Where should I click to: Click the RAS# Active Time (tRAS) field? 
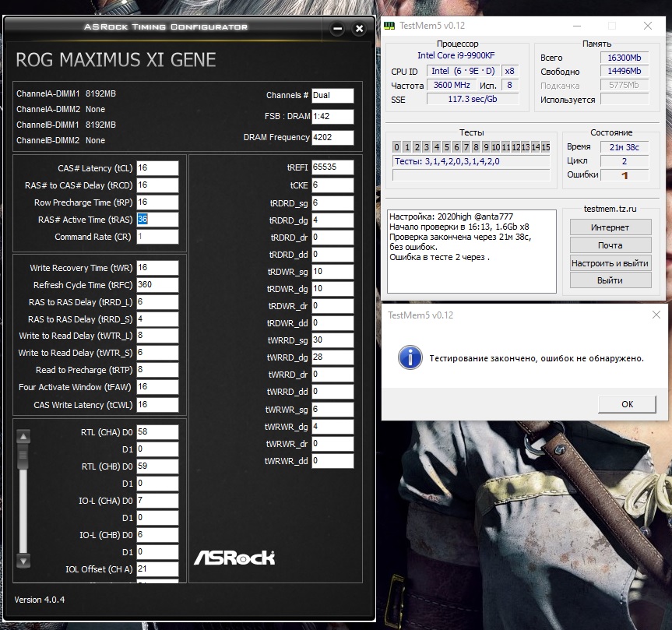[x=157, y=220]
